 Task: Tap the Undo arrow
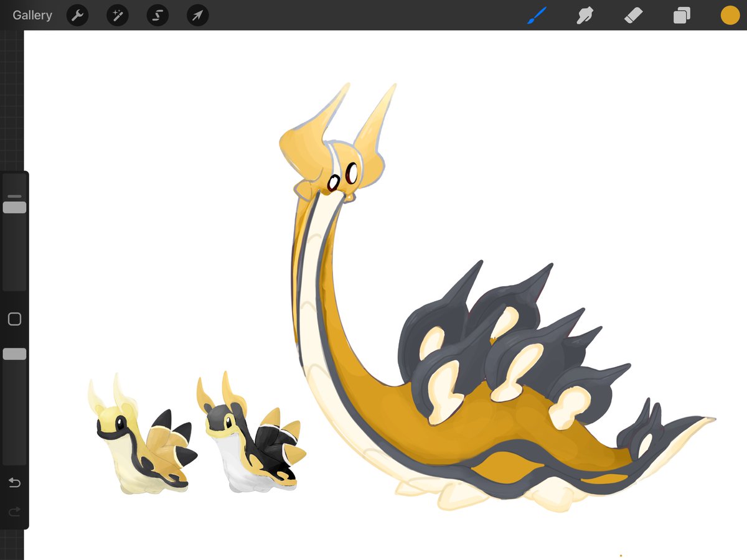click(x=14, y=483)
